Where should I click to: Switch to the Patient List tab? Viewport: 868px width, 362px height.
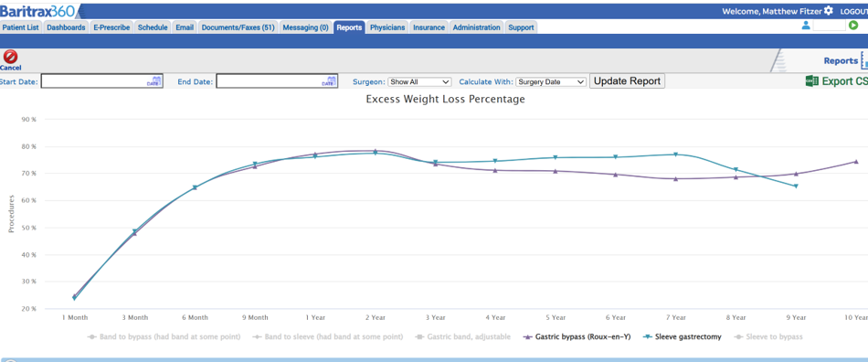point(20,27)
